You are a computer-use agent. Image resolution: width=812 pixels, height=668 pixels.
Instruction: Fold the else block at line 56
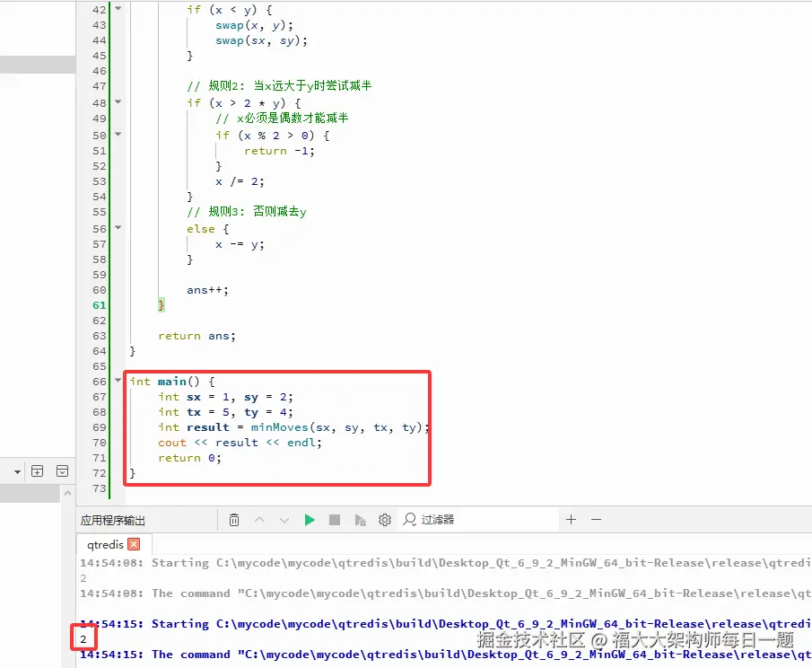tap(118, 227)
